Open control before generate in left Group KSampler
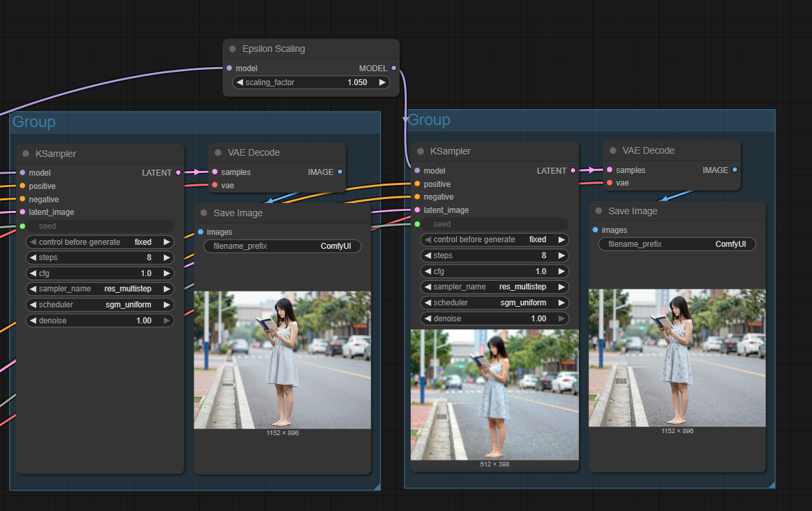The width and height of the screenshot is (812, 511). coord(100,242)
